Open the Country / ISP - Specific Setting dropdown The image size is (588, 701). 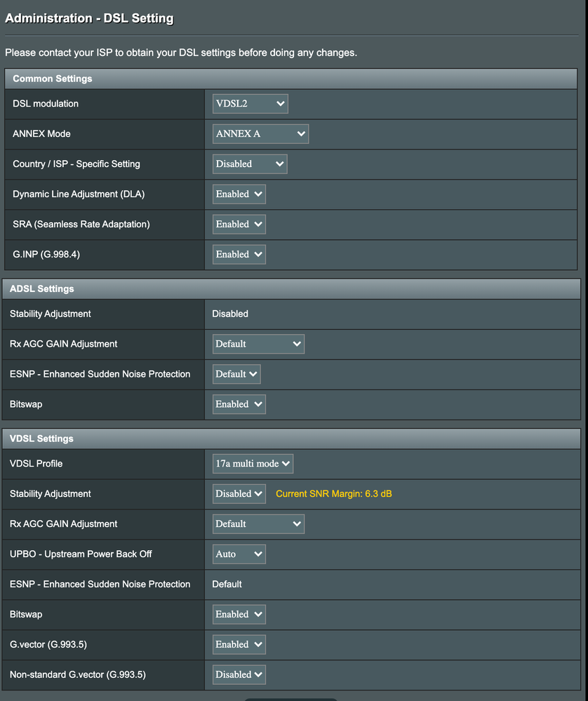coord(249,163)
